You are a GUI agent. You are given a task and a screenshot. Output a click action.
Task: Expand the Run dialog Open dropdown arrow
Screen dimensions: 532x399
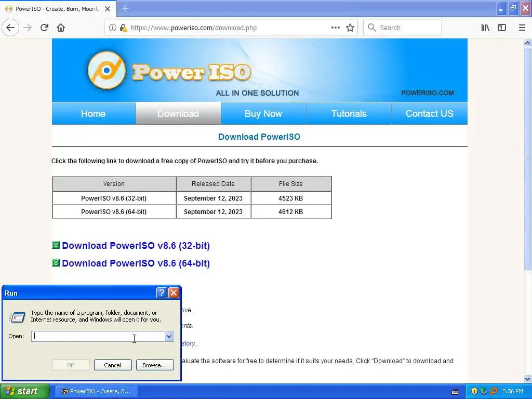[x=169, y=336]
